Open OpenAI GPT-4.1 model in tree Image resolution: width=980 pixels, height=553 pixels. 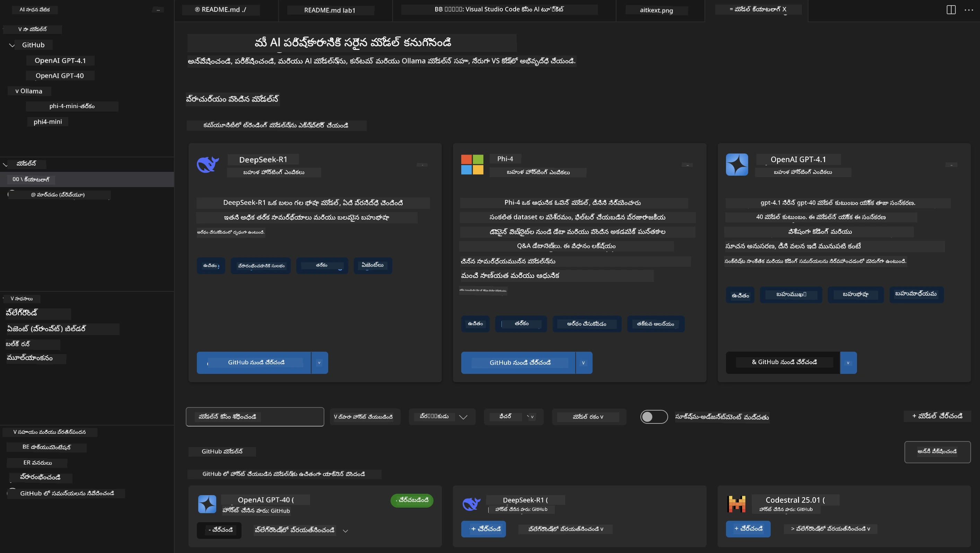60,61
